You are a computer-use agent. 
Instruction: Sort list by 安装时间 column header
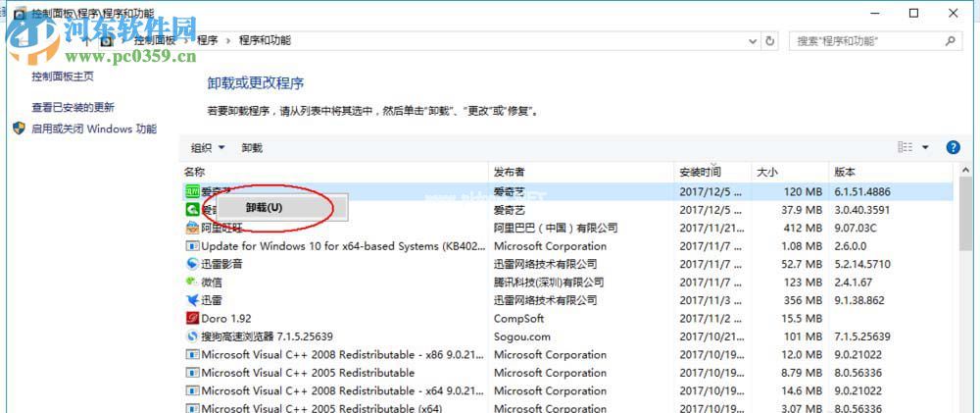700,172
